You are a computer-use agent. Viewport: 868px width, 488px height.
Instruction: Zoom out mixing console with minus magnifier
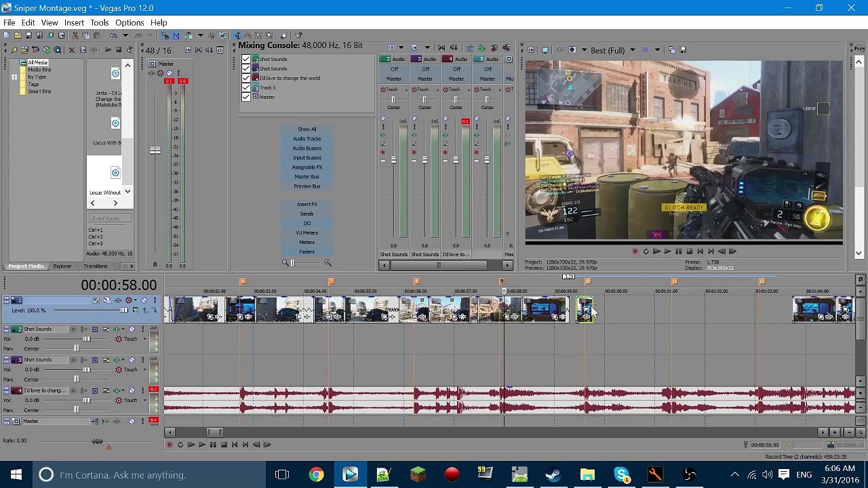[285, 262]
